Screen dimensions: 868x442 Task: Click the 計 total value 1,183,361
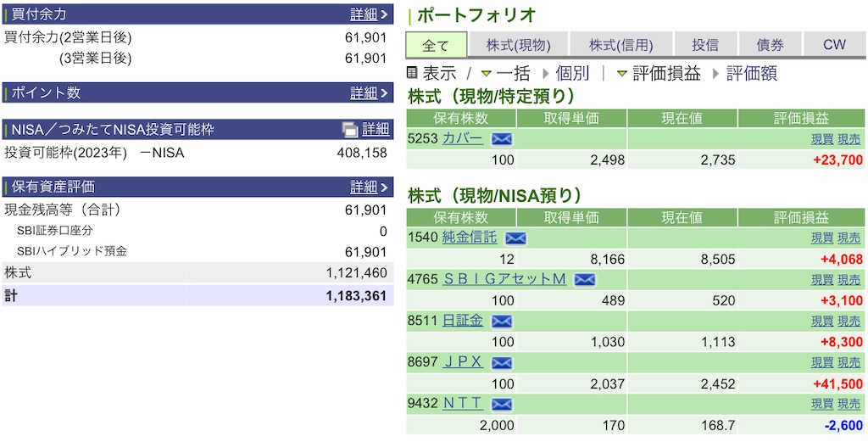[357, 296]
